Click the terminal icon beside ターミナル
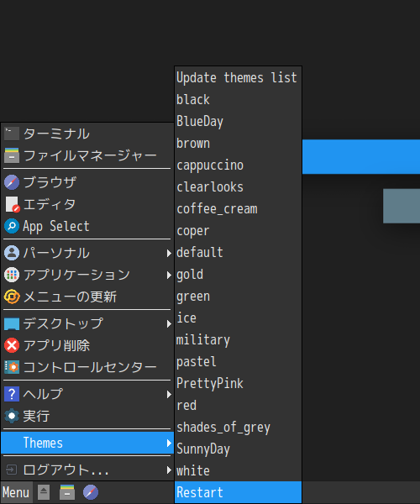The image size is (420, 504). coord(12,134)
